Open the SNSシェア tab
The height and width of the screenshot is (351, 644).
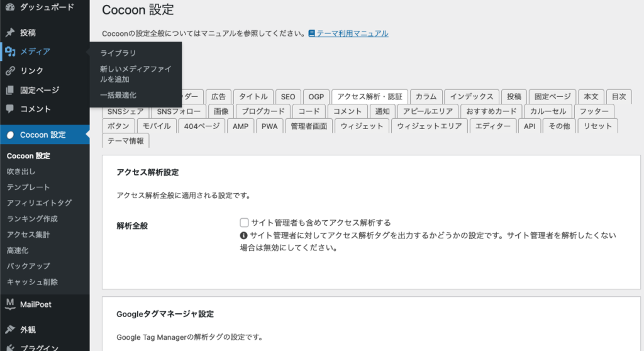pos(126,111)
